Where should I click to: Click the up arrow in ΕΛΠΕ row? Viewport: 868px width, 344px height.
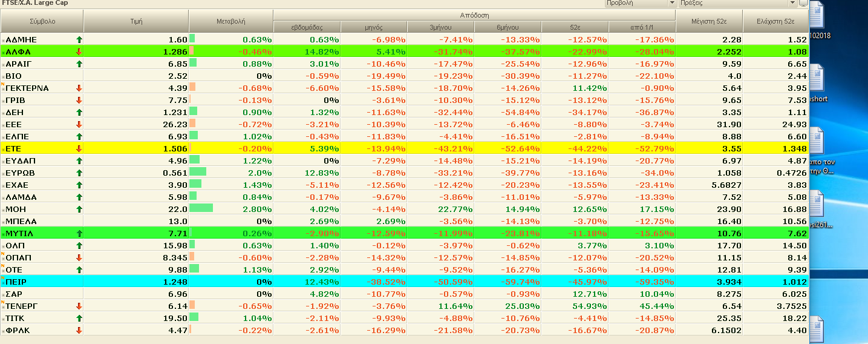79,136
